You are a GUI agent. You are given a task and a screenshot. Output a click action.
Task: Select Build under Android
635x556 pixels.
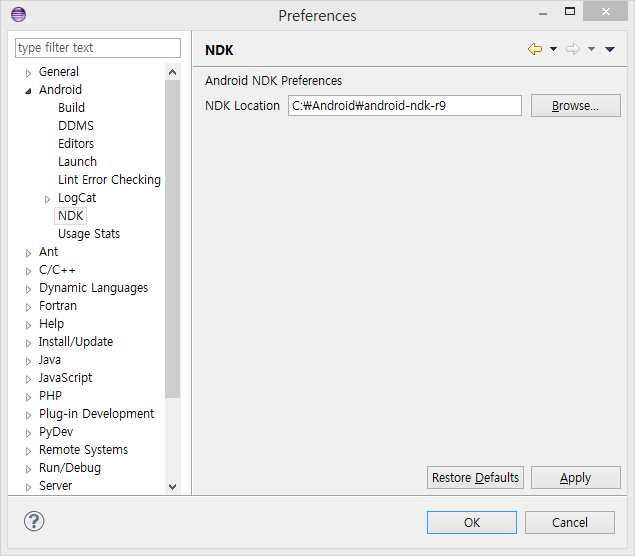(x=71, y=107)
